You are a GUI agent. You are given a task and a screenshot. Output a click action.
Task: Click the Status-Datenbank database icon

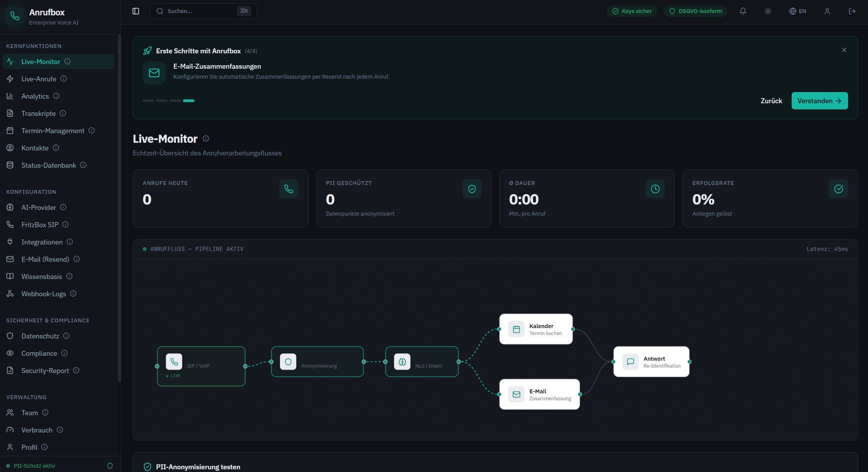tap(10, 165)
